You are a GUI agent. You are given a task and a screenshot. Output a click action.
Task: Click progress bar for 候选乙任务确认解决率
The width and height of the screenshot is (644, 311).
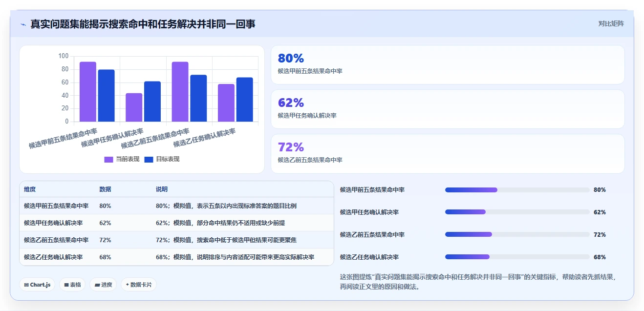point(517,257)
